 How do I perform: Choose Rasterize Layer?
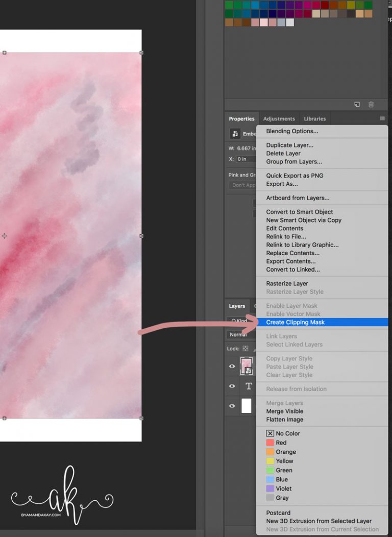click(x=287, y=284)
